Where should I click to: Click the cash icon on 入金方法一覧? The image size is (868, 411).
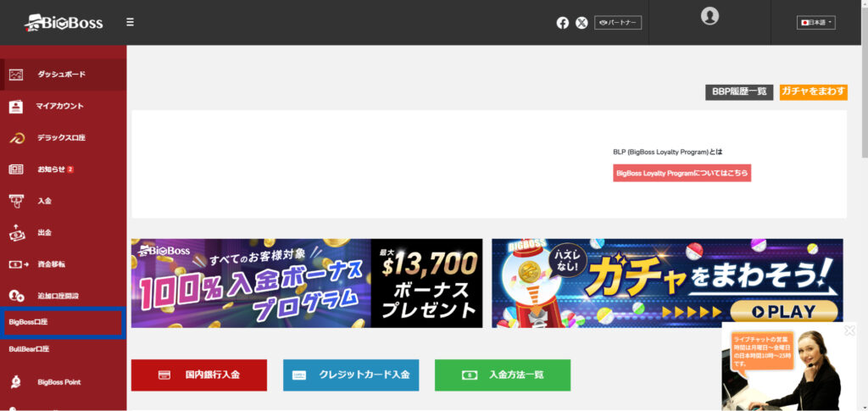pyautogui.click(x=470, y=375)
